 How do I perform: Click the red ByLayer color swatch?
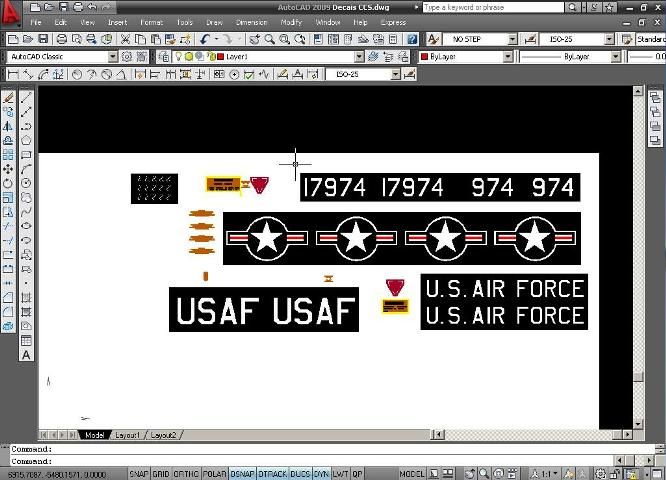[x=424, y=56]
